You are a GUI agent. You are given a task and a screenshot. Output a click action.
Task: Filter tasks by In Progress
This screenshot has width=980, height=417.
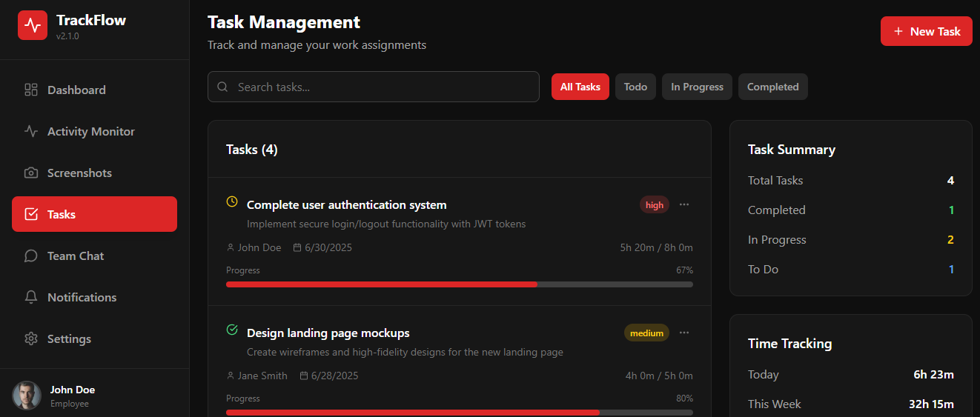[x=697, y=87]
